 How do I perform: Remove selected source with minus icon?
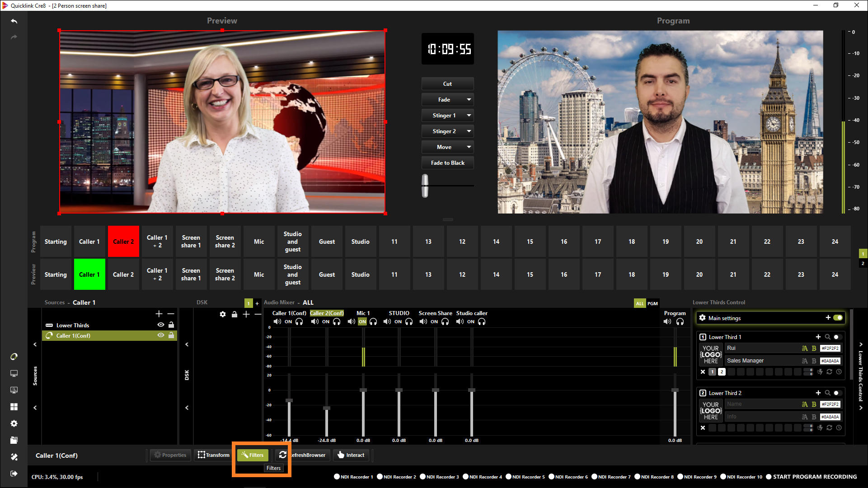(x=171, y=314)
